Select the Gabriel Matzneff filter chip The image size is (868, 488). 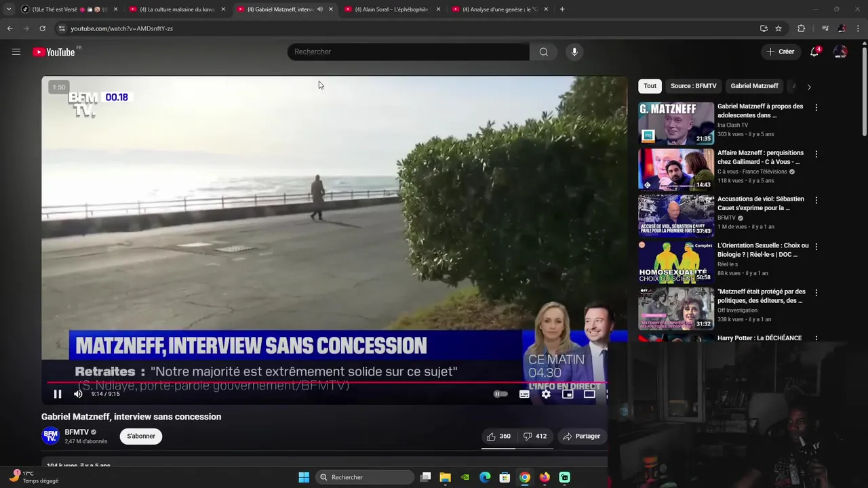[x=754, y=86]
